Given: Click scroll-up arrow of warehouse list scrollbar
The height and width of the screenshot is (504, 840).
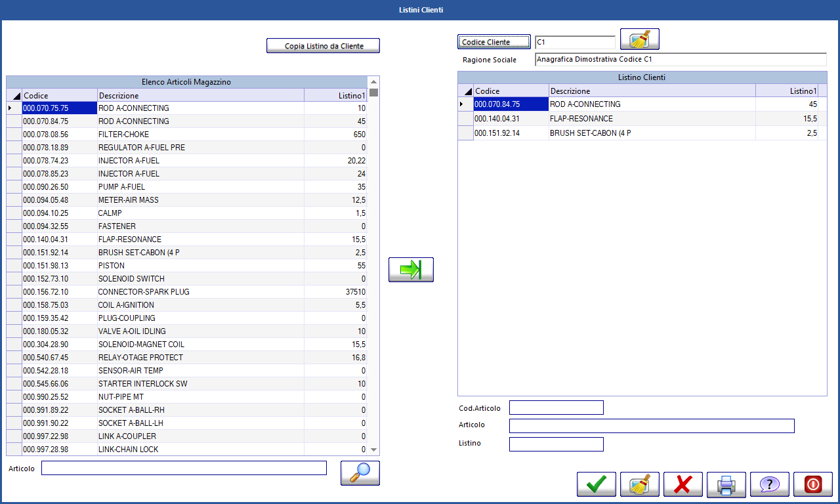Looking at the screenshot, I should coord(373,81).
